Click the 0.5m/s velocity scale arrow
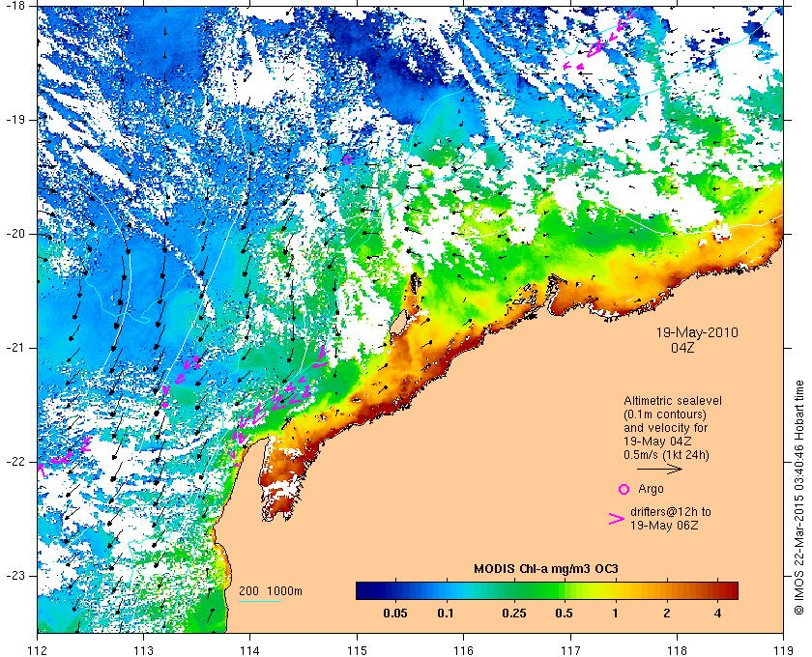This screenshot has height=657, width=812. point(659,470)
